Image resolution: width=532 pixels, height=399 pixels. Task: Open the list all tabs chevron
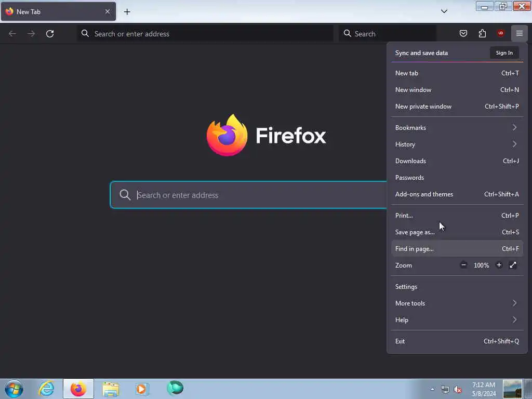444,11
